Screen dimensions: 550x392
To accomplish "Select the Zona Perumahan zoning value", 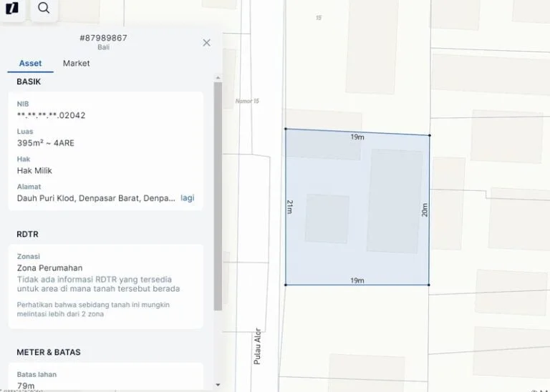I will 50,268.
